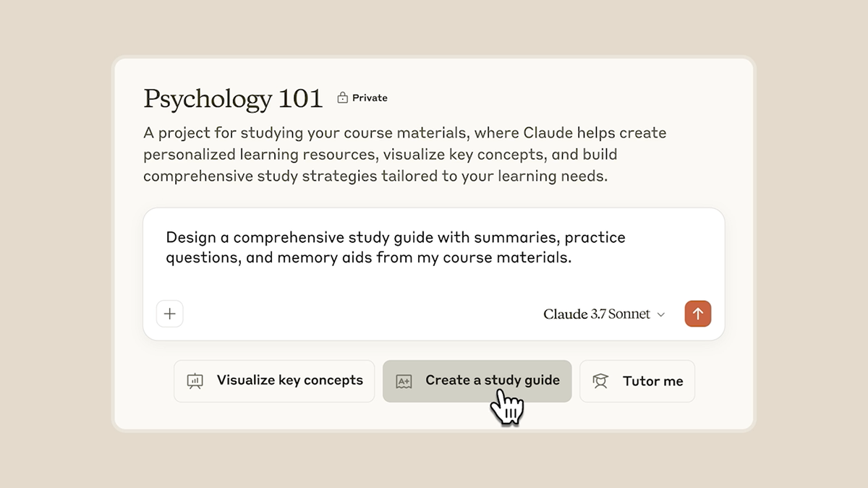The image size is (868, 488).
Task: Click the 'Visualize key concepts' label text
Action: (289, 380)
